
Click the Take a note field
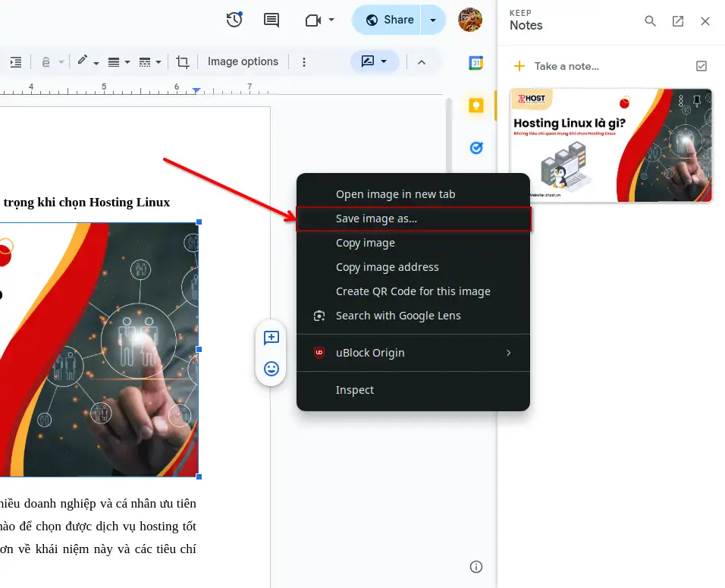pos(567,66)
